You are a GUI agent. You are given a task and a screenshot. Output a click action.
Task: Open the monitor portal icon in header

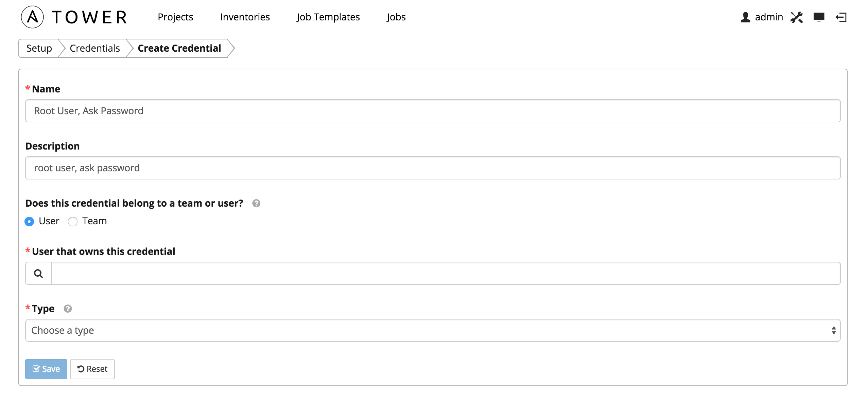click(x=819, y=17)
